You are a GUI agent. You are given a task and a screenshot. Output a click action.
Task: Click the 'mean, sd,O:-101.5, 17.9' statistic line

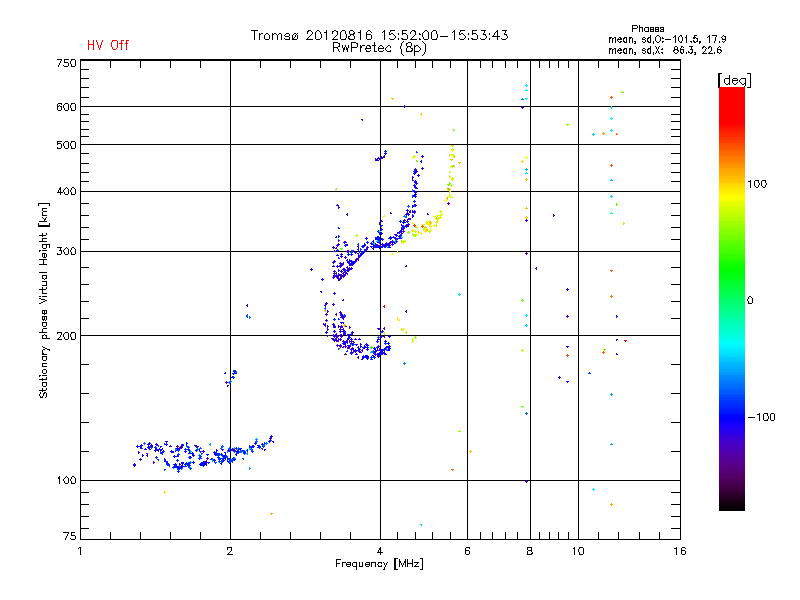click(667, 39)
